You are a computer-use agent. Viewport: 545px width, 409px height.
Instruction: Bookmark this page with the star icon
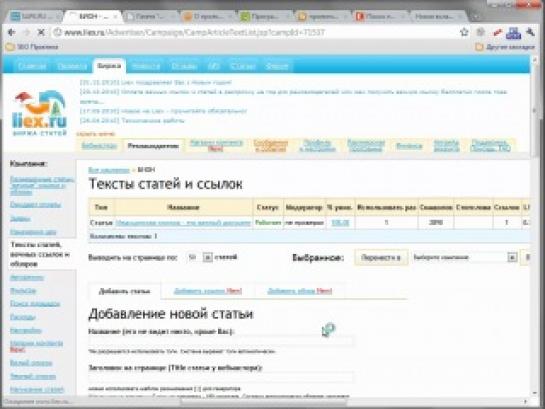[x=464, y=32]
